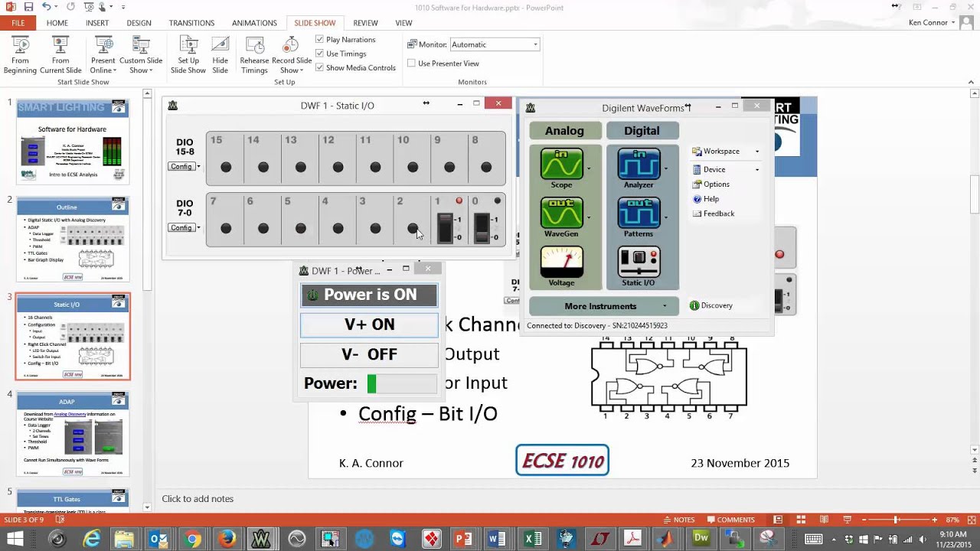Expand the Device menu in WaveForms
Image resolution: width=980 pixels, height=551 pixels.
725,170
